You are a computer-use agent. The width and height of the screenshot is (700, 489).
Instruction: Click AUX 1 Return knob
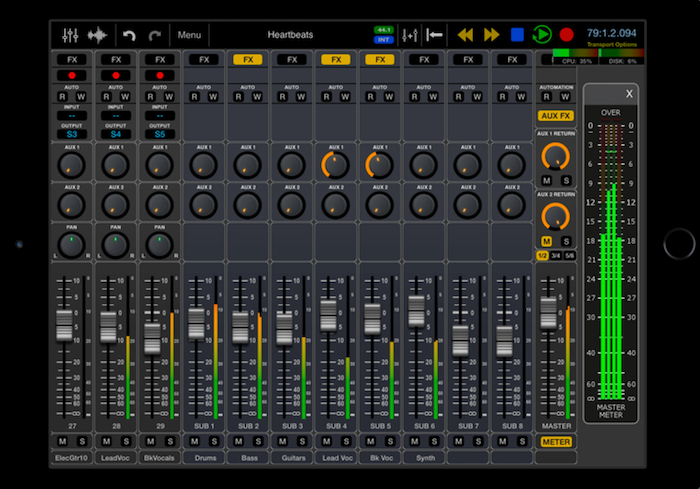tap(555, 157)
